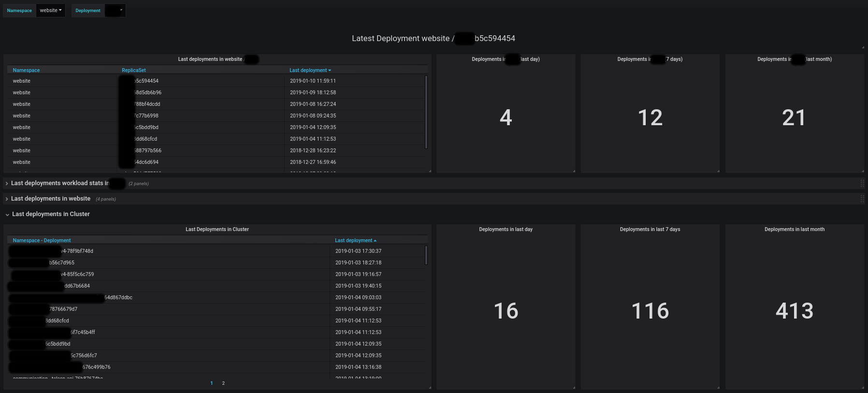Image resolution: width=868 pixels, height=393 pixels.
Task: Select the timestamp 2019-01-10 11:59:11
Action: tap(313, 81)
